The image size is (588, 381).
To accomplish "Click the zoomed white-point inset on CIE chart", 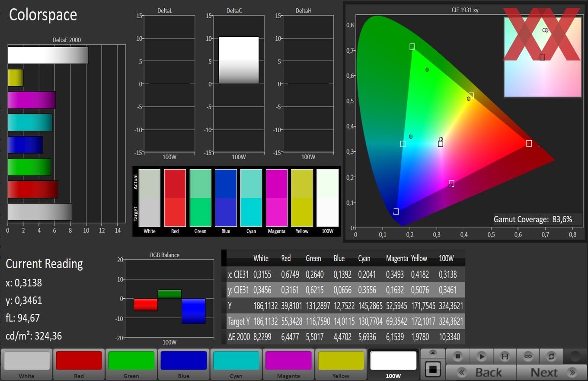I will [543, 57].
